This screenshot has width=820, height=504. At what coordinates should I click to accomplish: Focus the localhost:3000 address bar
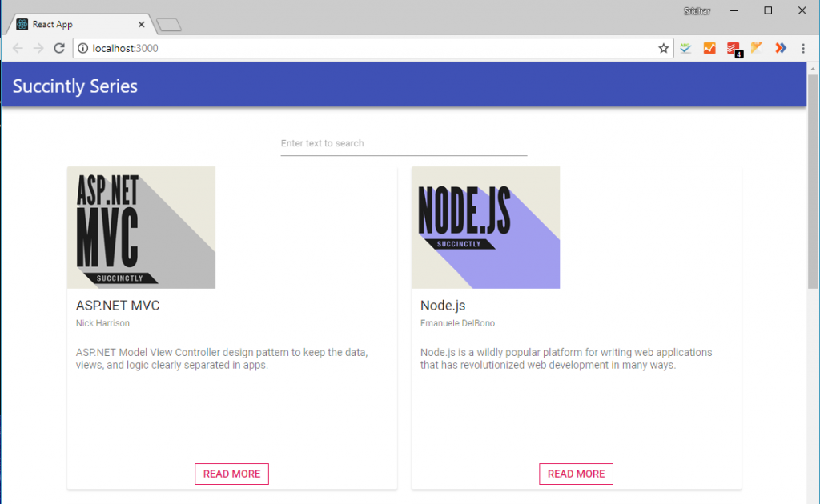pyautogui.click(x=372, y=49)
